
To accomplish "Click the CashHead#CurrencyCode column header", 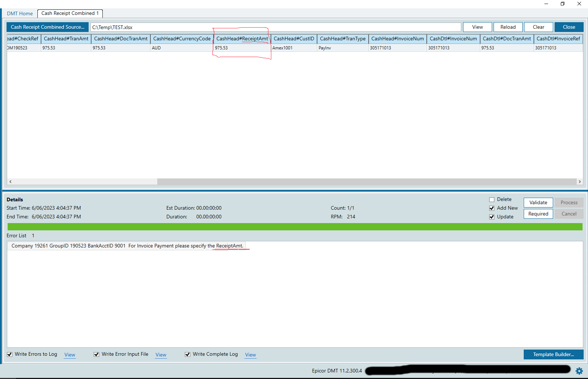I will tap(182, 39).
